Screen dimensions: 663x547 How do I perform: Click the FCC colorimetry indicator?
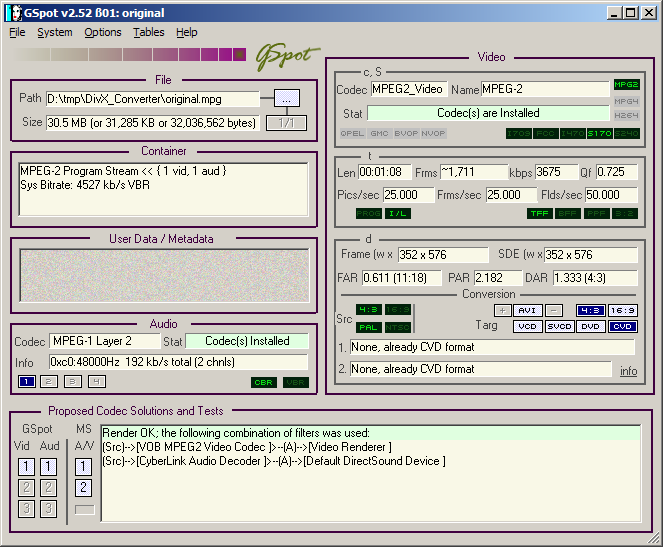[545, 134]
